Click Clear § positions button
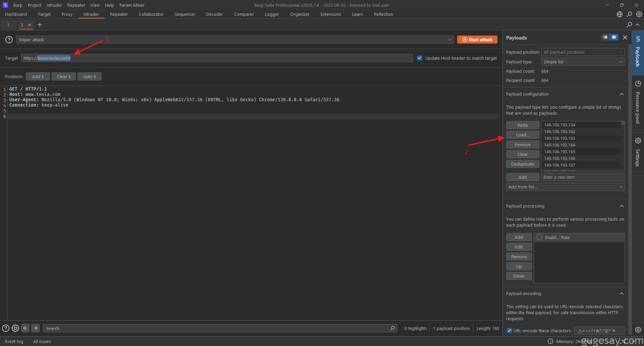This screenshot has width=644, height=346. 64,76
